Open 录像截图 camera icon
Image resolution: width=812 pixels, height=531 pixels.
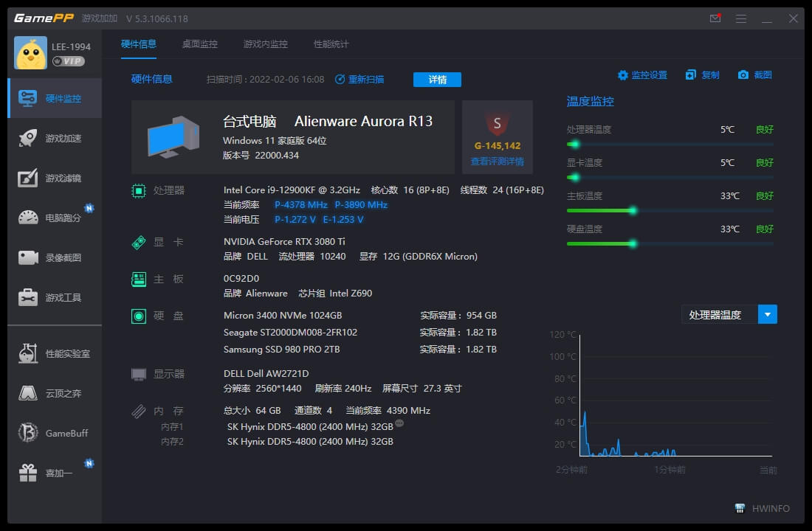pyautogui.click(x=28, y=257)
